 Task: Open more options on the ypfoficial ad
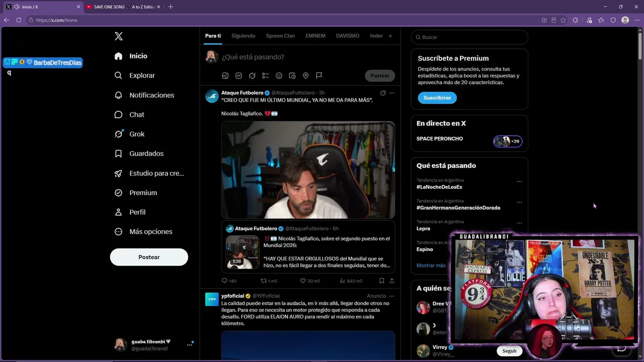(x=392, y=296)
